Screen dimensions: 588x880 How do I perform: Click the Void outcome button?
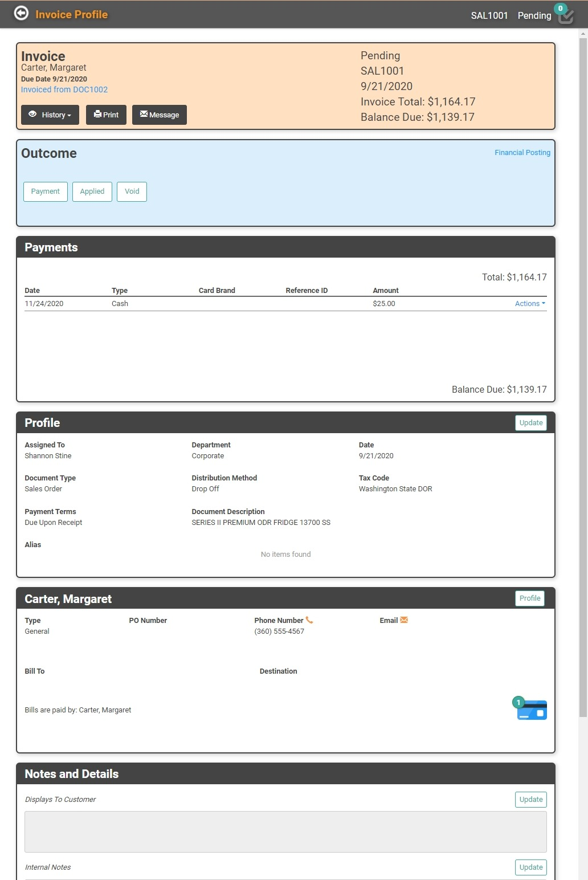coord(132,192)
